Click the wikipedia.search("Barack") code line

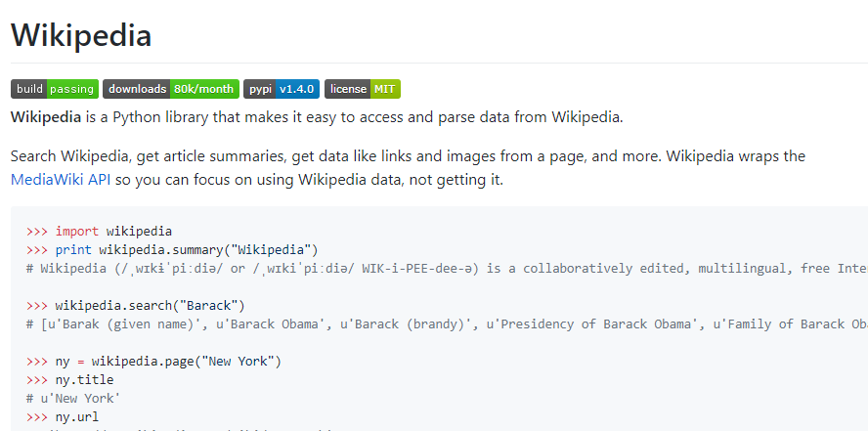tap(150, 305)
